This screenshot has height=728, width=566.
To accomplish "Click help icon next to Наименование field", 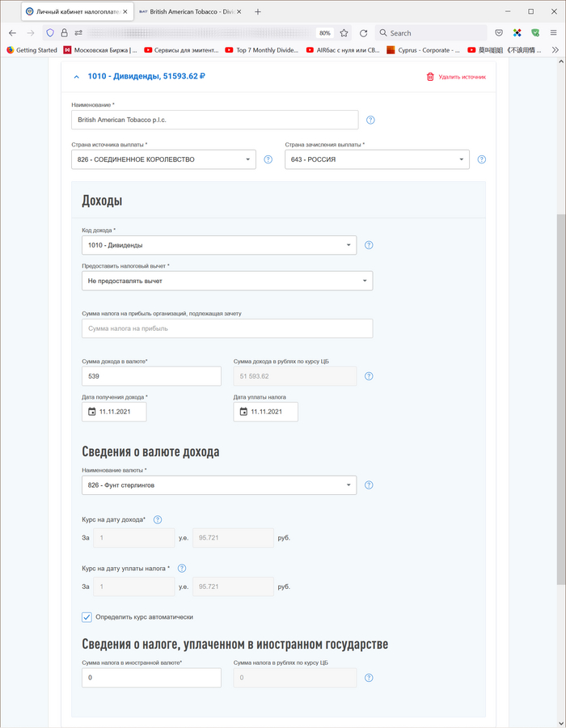I will (370, 120).
